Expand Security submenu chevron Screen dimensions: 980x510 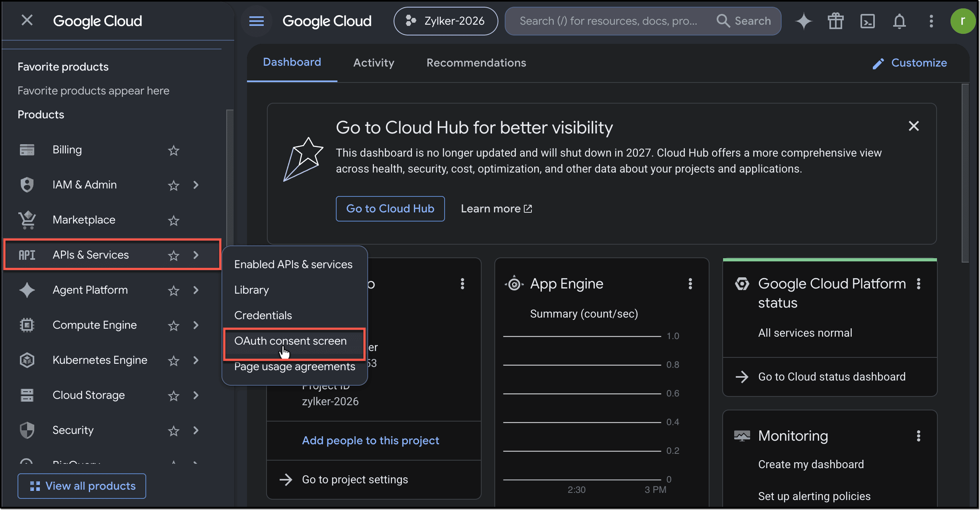[x=196, y=430]
